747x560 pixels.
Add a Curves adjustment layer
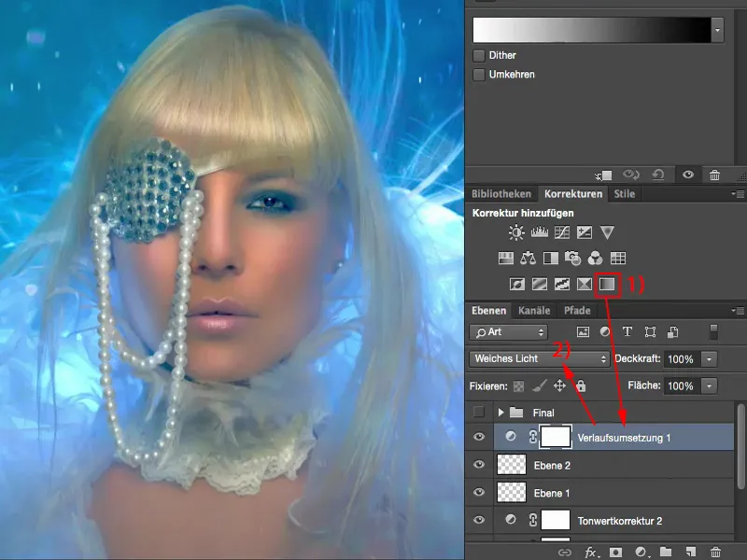pyautogui.click(x=562, y=232)
